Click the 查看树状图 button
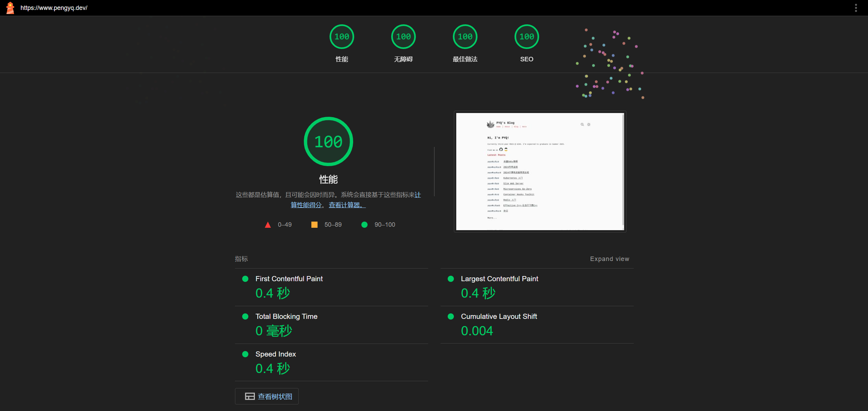Screen dimensions: 868x411 point(274,396)
